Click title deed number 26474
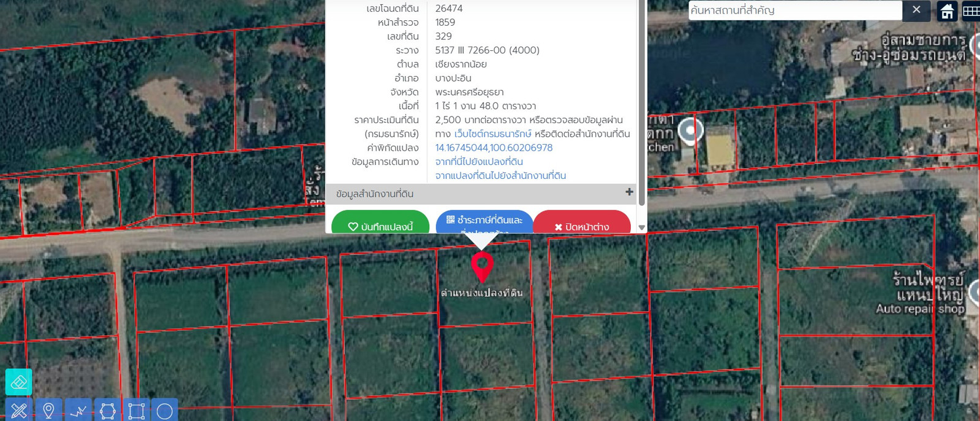Screen dimensions: 980x421 coord(449,9)
